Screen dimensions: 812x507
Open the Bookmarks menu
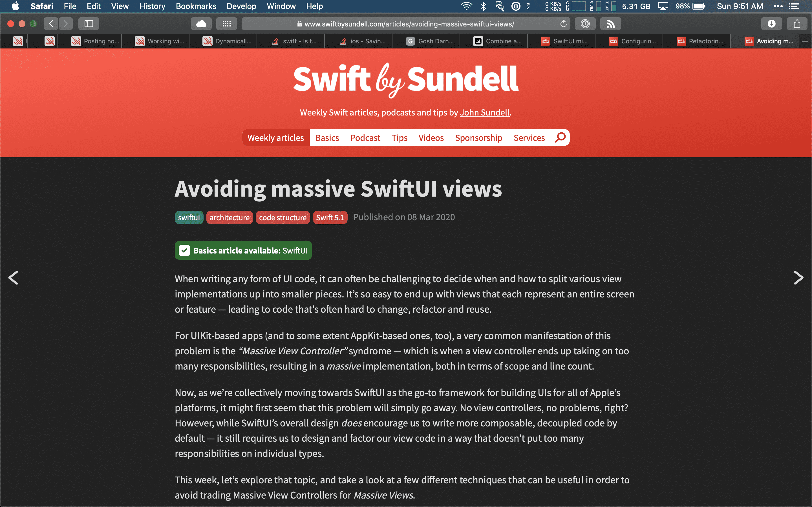(196, 6)
